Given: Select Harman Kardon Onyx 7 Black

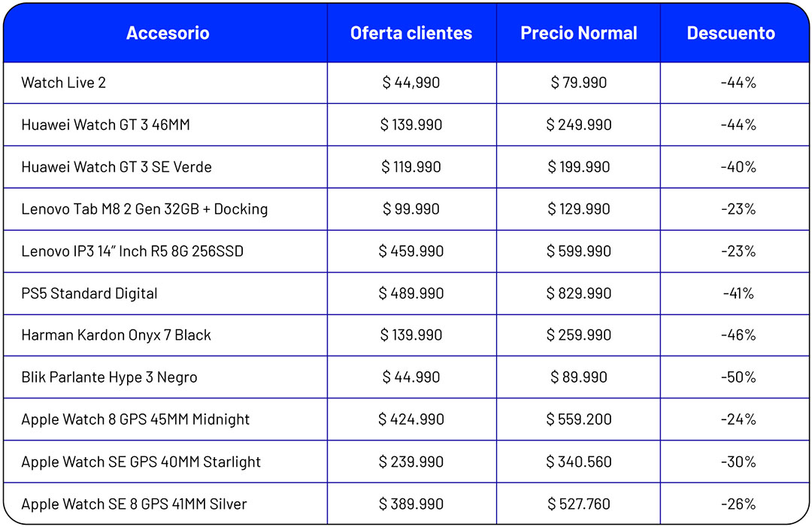Looking at the screenshot, I should 117,335.
